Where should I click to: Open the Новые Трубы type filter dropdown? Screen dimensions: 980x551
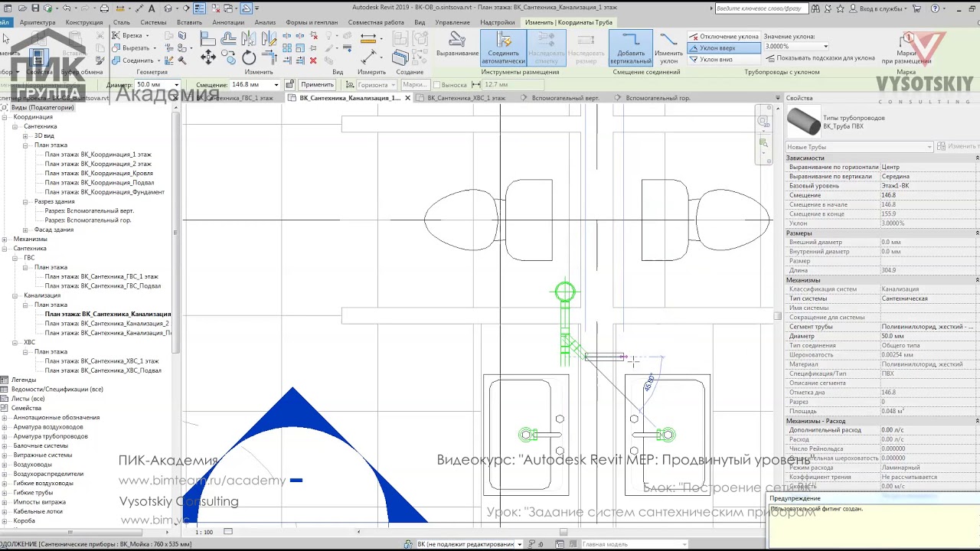point(860,147)
